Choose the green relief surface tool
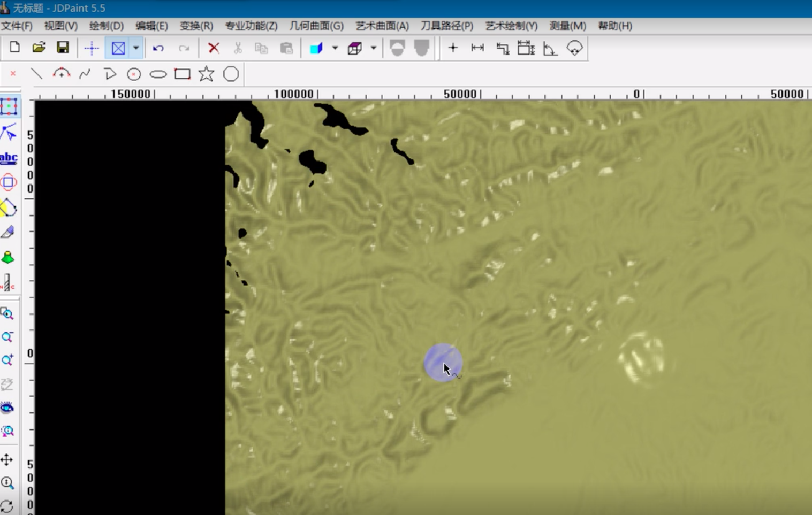Viewport: 812px width, 515px height. tap(8, 257)
